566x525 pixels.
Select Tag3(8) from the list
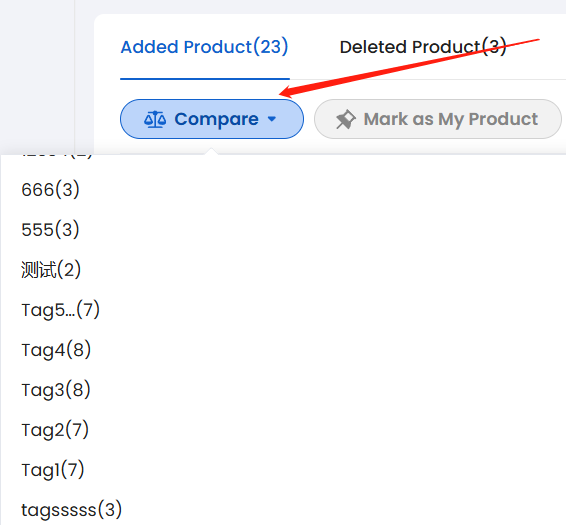56,390
